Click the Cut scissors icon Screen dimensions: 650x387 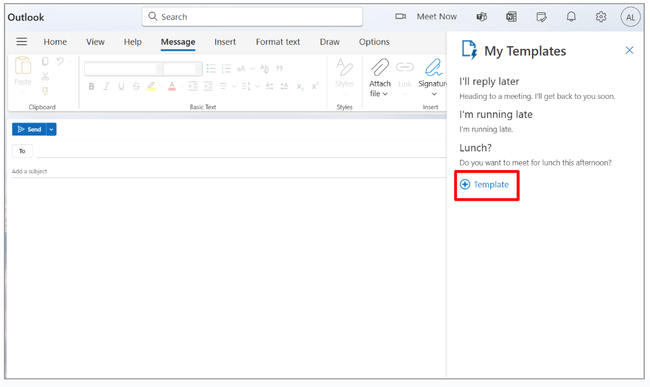45,76
